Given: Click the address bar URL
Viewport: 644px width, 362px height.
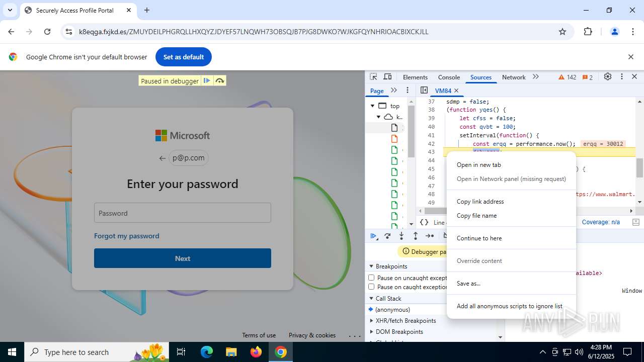Looking at the screenshot, I should (x=254, y=32).
